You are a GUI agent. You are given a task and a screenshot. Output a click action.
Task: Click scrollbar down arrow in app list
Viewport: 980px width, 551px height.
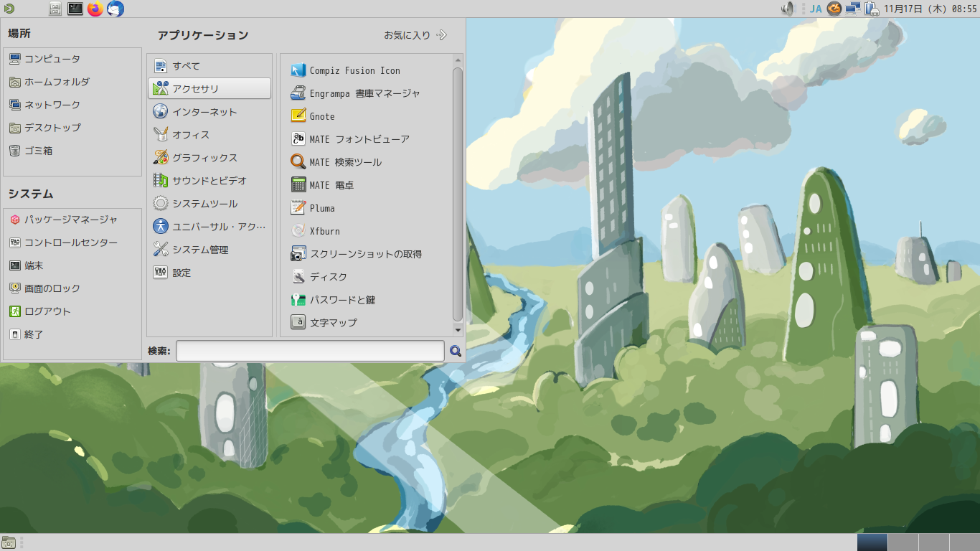coord(458,329)
